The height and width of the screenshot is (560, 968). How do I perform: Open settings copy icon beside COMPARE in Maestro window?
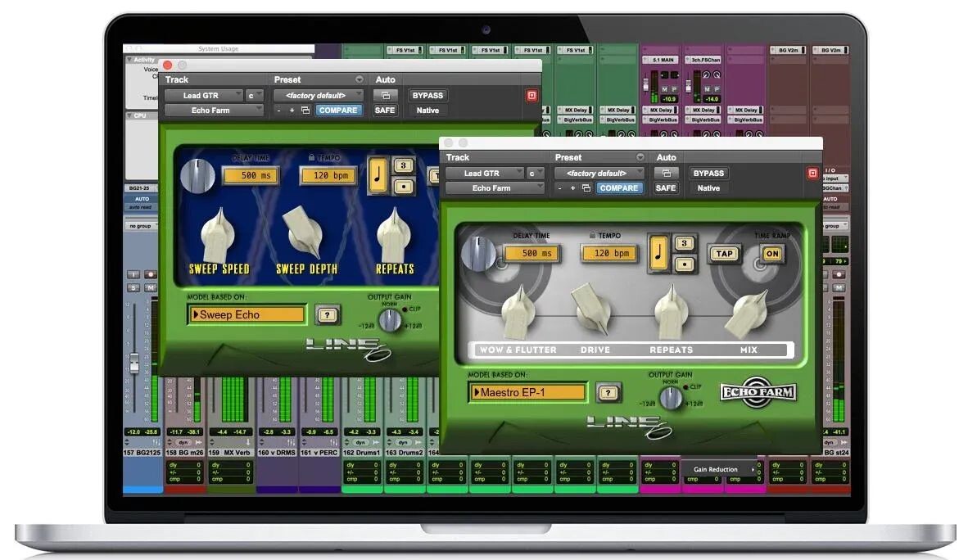click(x=586, y=188)
